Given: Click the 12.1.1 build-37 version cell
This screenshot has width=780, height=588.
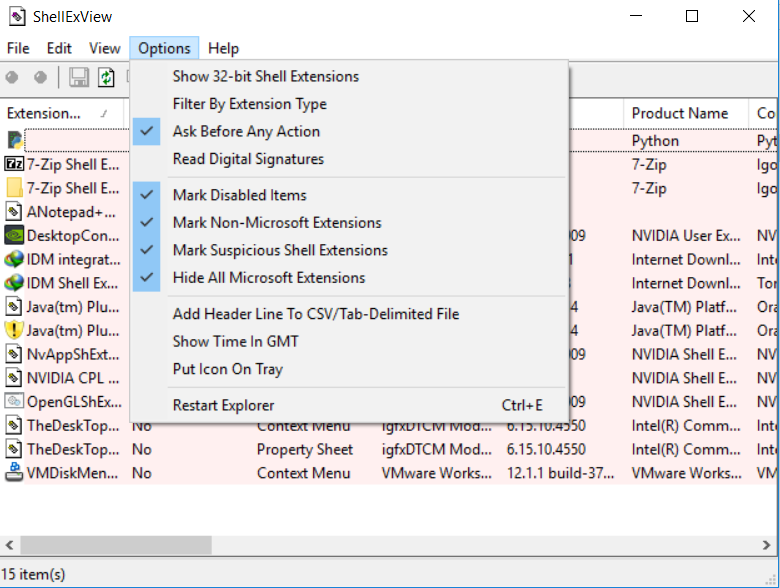Looking at the screenshot, I should pos(561,473).
